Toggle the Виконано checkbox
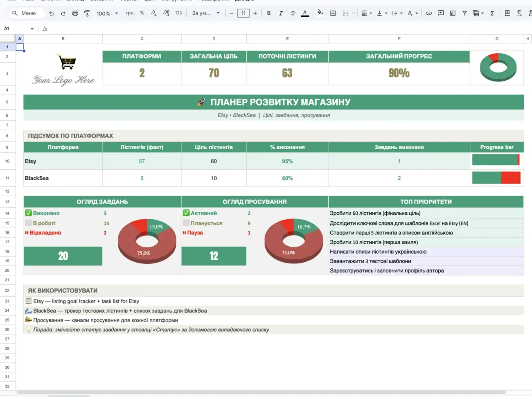This screenshot has width=532, height=397. (28, 213)
